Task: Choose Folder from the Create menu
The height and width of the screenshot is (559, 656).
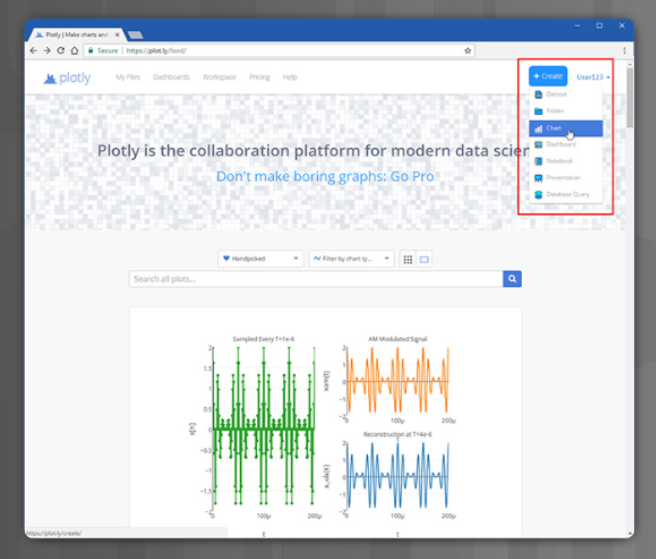Action: [x=566, y=111]
